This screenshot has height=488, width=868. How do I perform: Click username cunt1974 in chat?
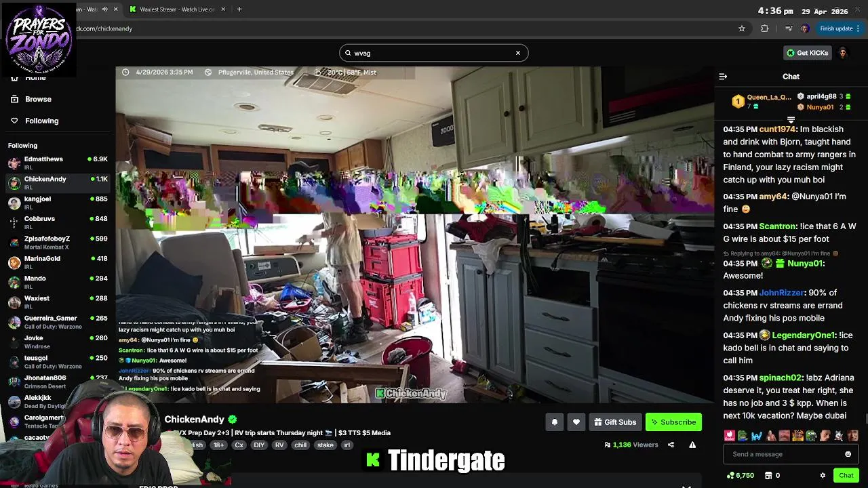click(777, 129)
